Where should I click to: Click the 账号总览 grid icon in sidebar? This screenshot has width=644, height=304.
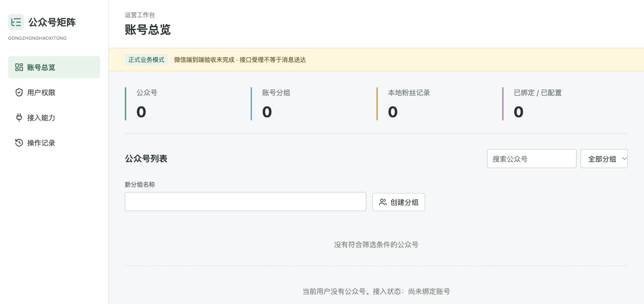(x=19, y=67)
